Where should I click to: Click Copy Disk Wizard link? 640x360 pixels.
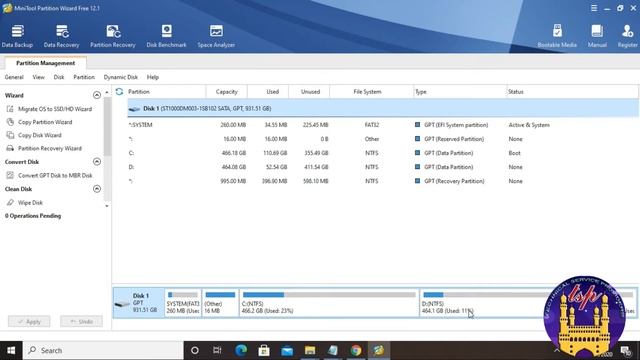coord(40,135)
